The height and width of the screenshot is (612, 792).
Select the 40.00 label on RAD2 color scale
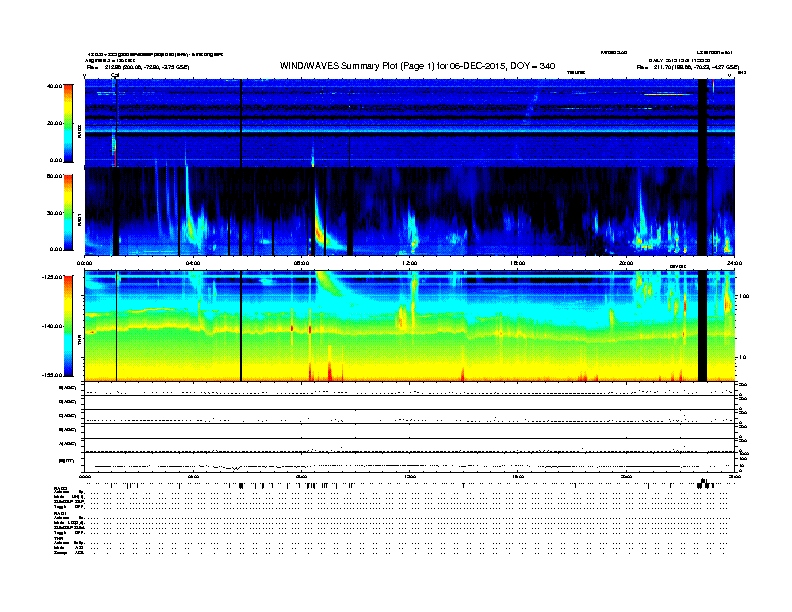[55, 86]
